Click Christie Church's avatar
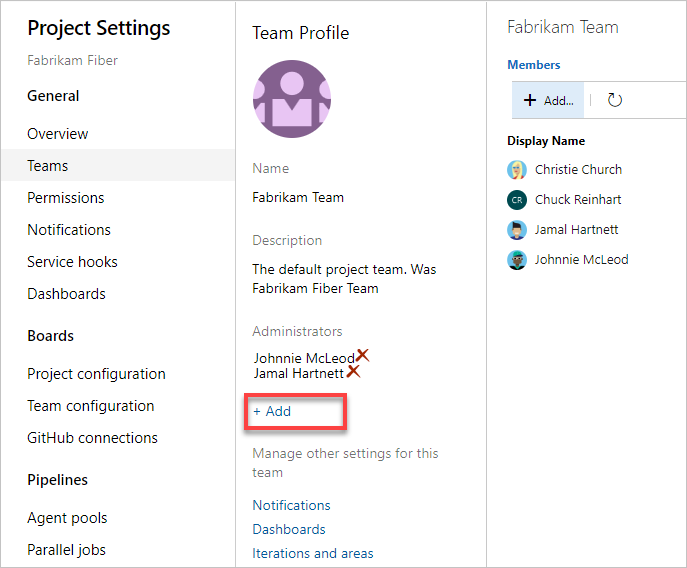The image size is (687, 568). pos(517,170)
